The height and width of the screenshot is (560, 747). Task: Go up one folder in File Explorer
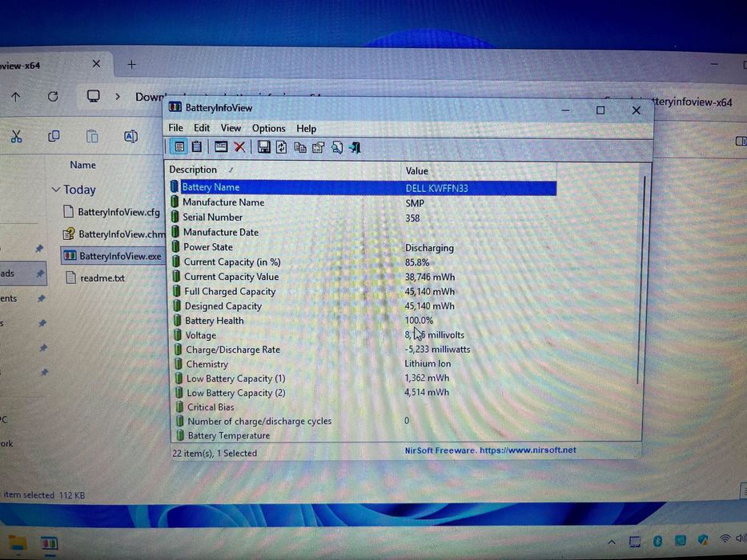click(16, 97)
